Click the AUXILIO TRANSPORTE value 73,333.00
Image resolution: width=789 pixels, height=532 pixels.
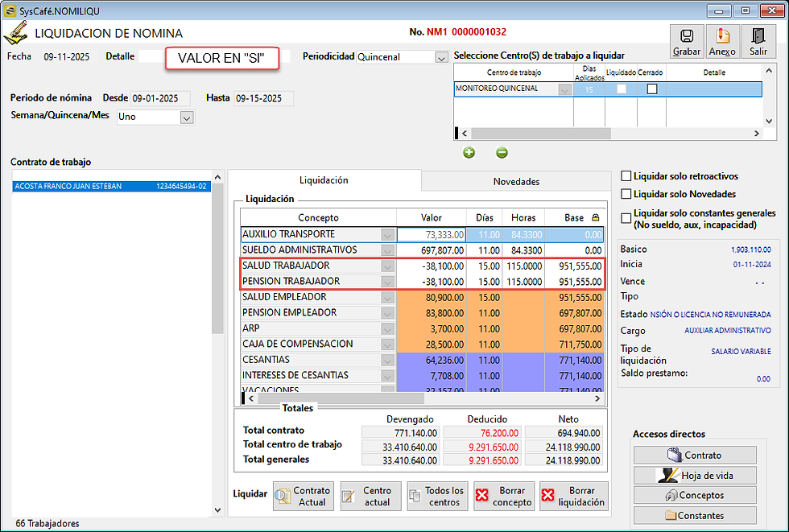[432, 235]
